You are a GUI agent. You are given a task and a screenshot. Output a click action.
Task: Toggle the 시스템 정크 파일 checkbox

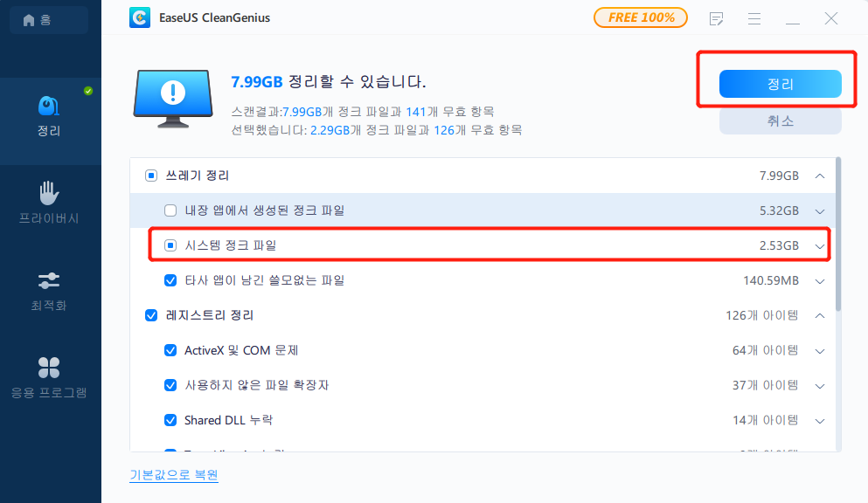tap(170, 245)
